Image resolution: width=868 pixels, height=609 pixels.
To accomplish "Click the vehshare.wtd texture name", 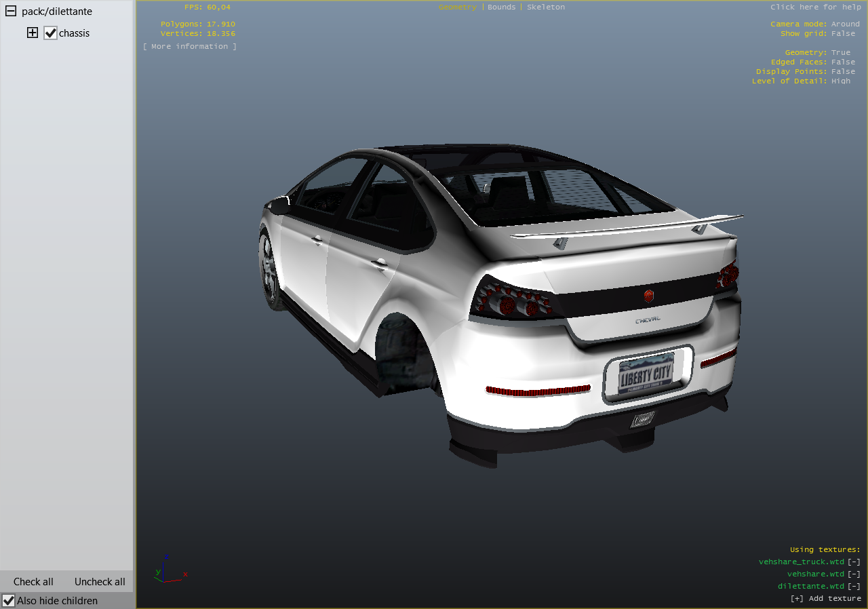I will (x=816, y=574).
